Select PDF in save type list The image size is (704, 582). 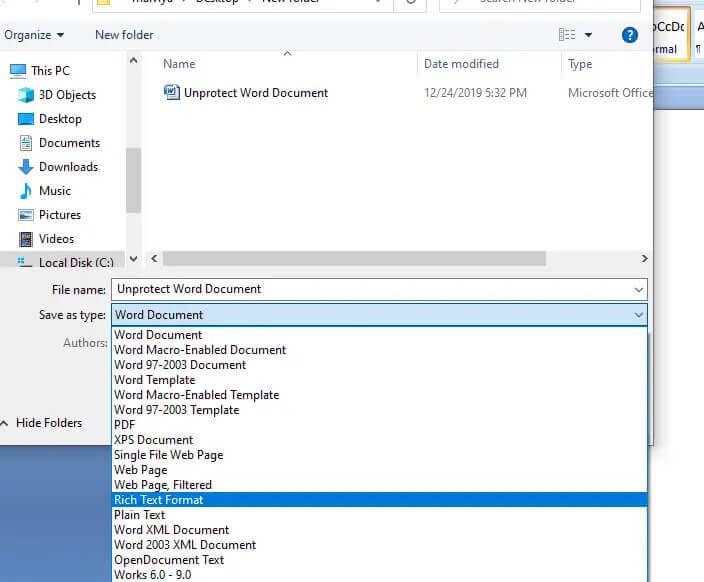(x=379, y=425)
